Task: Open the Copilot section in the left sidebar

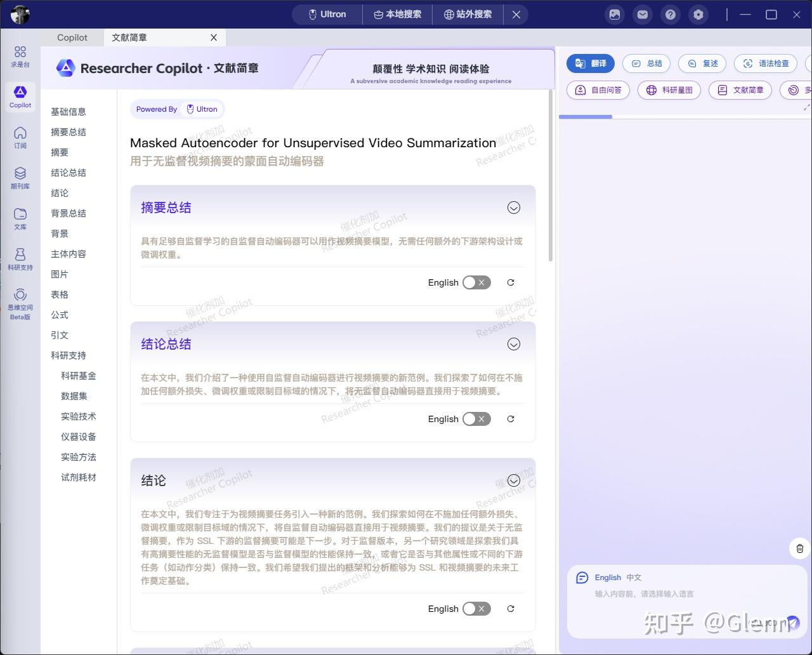Action: tap(20, 96)
